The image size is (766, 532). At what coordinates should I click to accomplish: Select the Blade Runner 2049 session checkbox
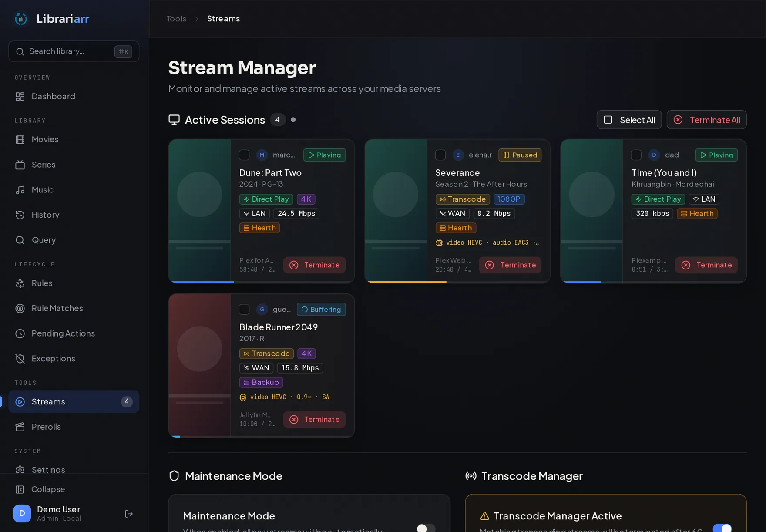point(244,310)
